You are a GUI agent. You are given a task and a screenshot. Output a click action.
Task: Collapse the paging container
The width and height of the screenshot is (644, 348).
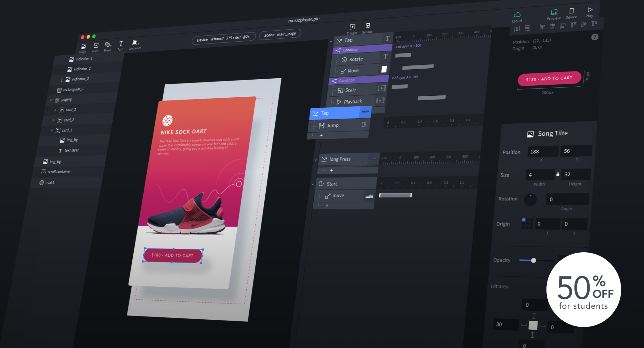point(51,100)
